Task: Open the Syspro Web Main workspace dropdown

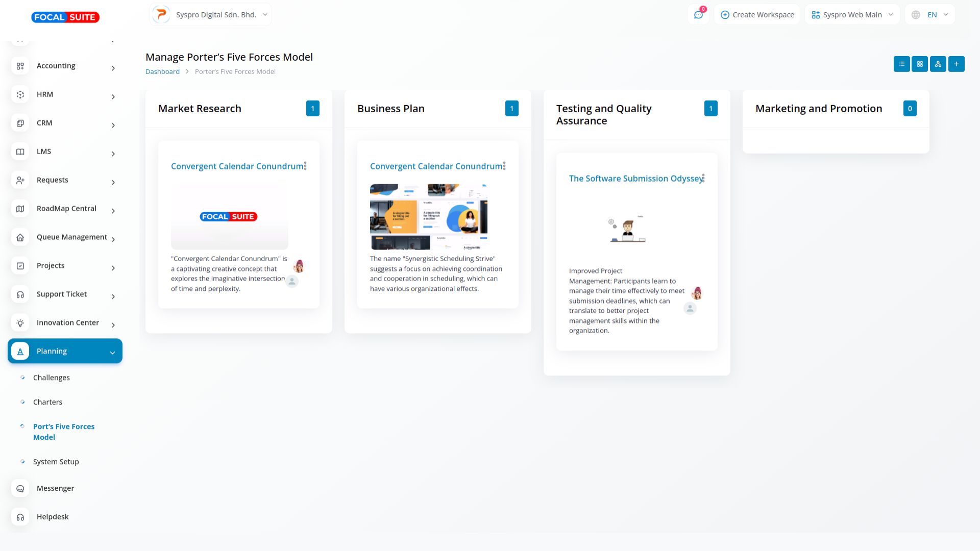Action: [x=852, y=15]
